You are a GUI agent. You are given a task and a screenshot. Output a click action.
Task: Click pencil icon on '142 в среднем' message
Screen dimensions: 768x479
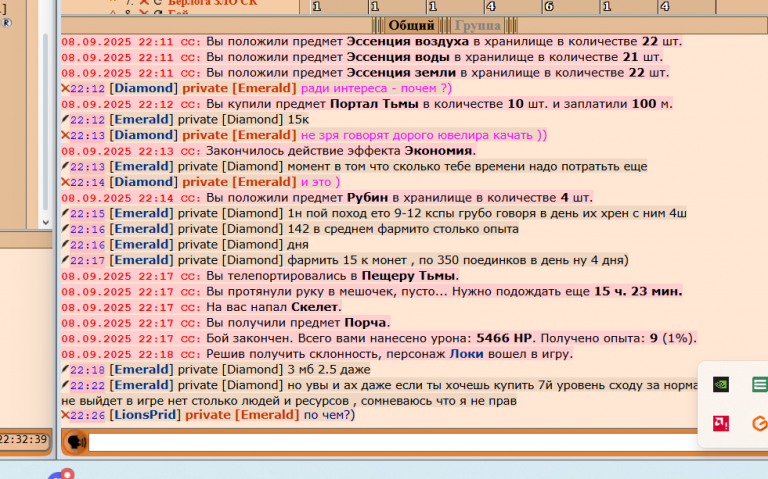(65, 228)
